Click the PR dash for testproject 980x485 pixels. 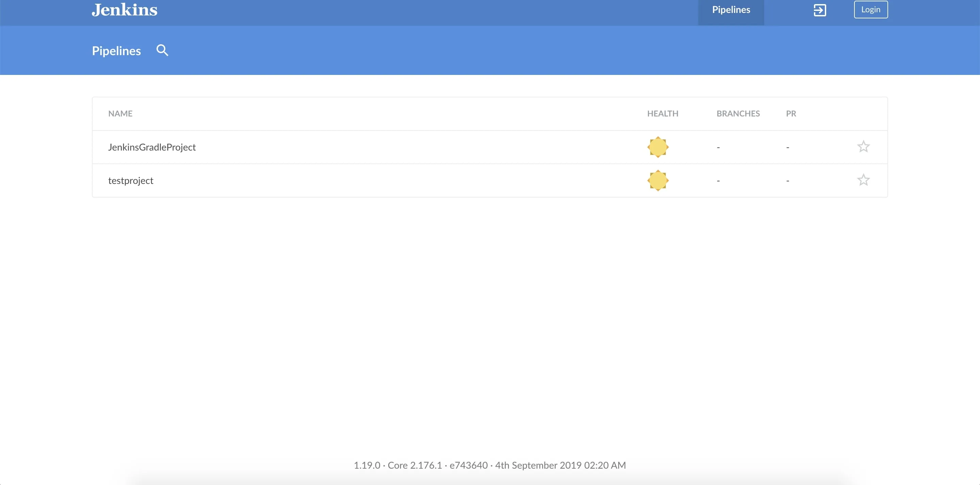[x=787, y=181]
